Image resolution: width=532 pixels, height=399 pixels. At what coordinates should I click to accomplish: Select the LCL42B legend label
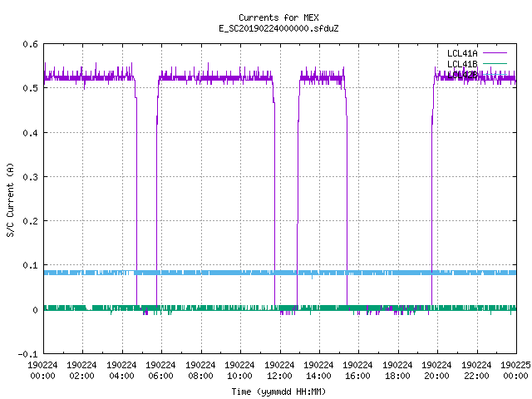pos(462,75)
